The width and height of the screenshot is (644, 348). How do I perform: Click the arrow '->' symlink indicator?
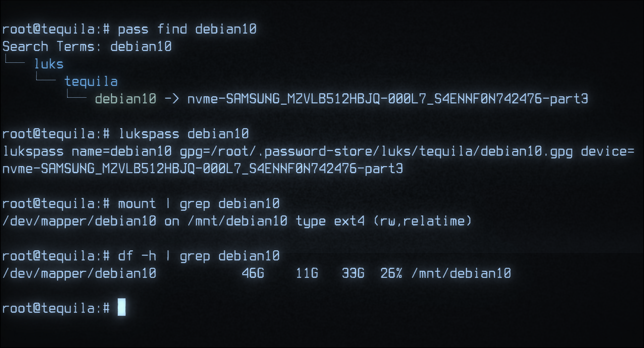(x=172, y=99)
